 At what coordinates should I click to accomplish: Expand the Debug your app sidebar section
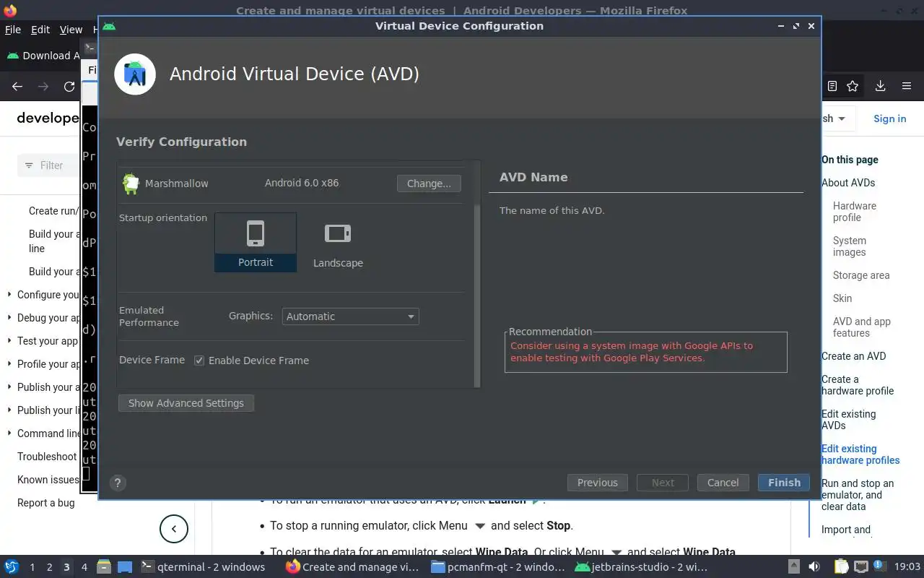(x=9, y=318)
